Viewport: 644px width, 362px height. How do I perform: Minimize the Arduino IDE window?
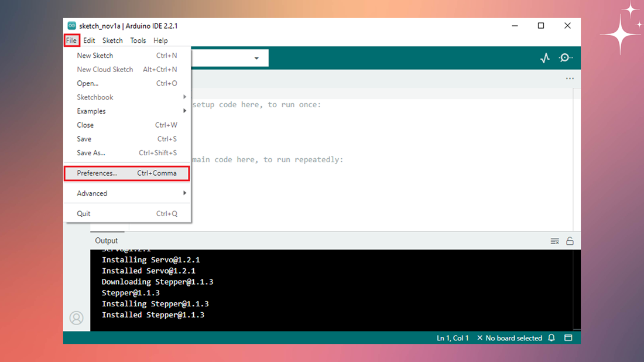(x=515, y=26)
